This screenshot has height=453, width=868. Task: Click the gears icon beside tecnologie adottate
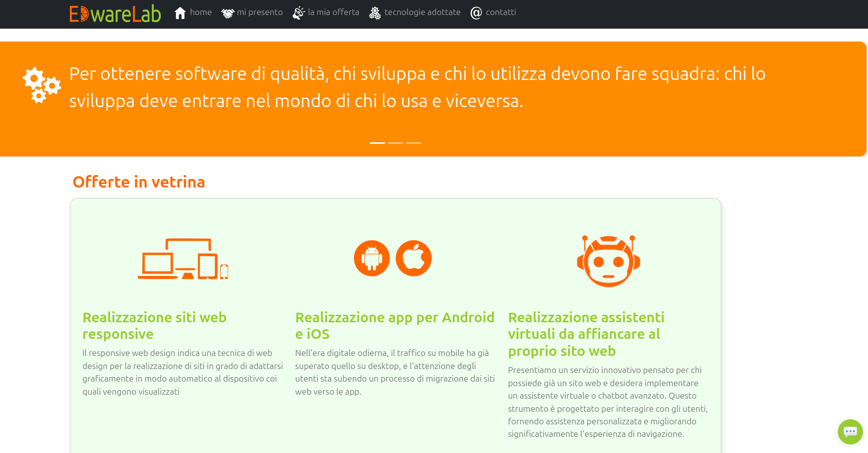[375, 14]
